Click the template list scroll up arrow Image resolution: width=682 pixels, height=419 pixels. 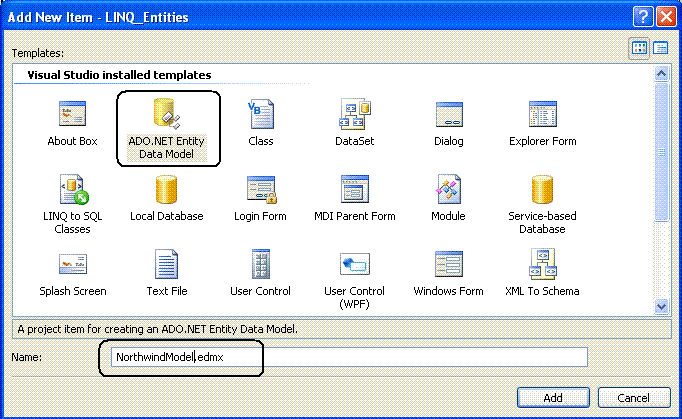point(662,73)
